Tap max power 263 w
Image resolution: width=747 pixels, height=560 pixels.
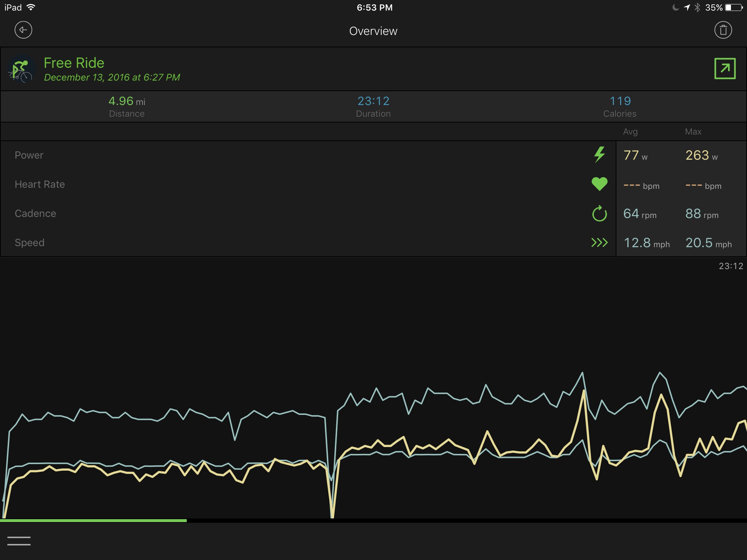(x=701, y=156)
